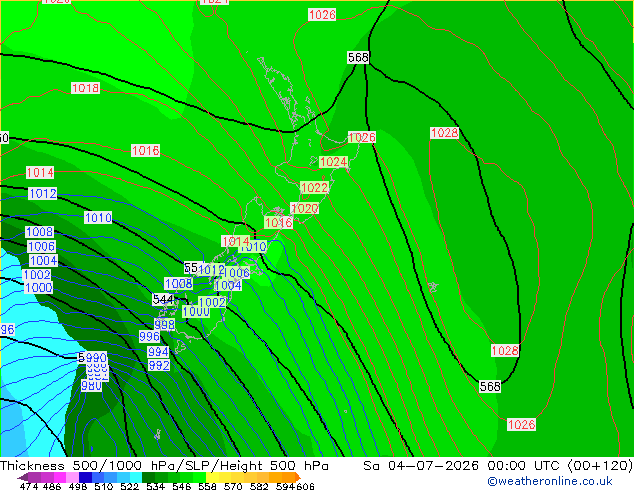Click the red 1020 isobar label
Screen dimensions: 634x490
(x=304, y=209)
